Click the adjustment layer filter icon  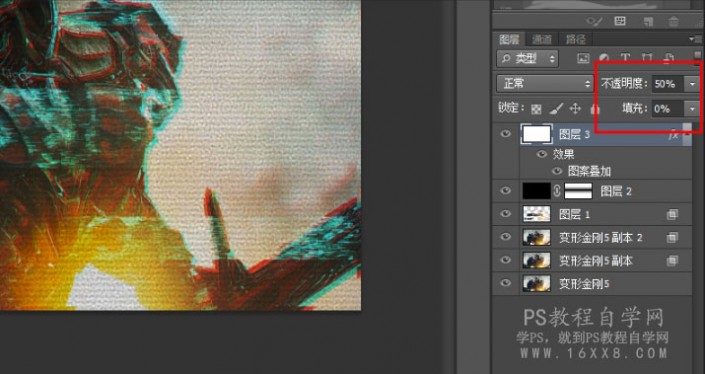point(604,58)
